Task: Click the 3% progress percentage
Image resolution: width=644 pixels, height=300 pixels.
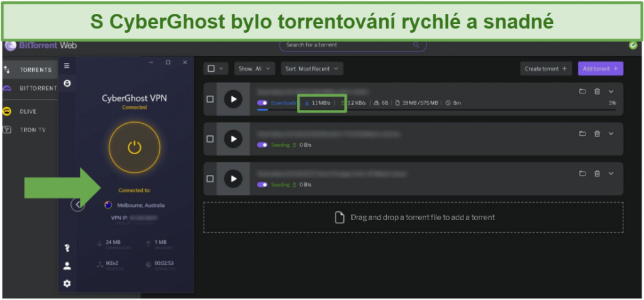Action: pyautogui.click(x=612, y=103)
